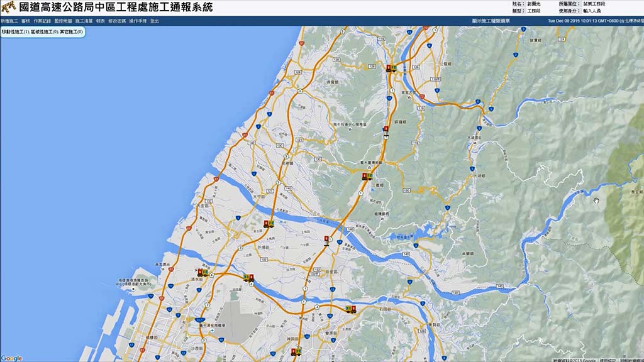Click the highway bureau logo icon

point(8,8)
